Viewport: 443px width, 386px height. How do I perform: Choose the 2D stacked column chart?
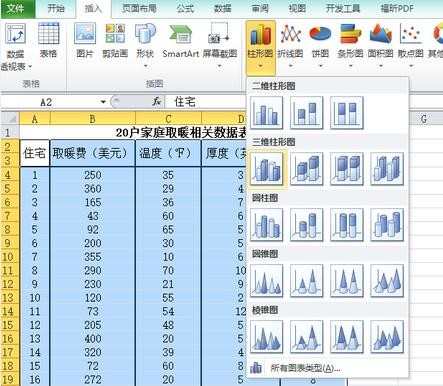(306, 113)
